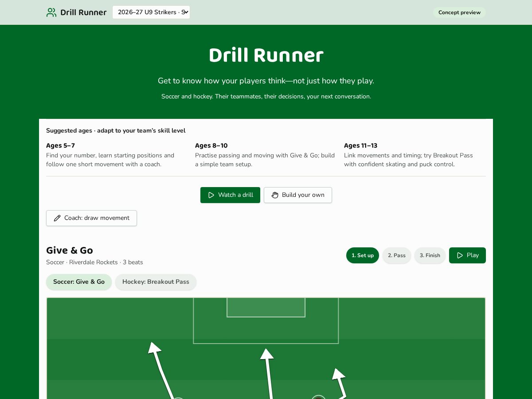Click the Ages 8–10 heading

211,145
